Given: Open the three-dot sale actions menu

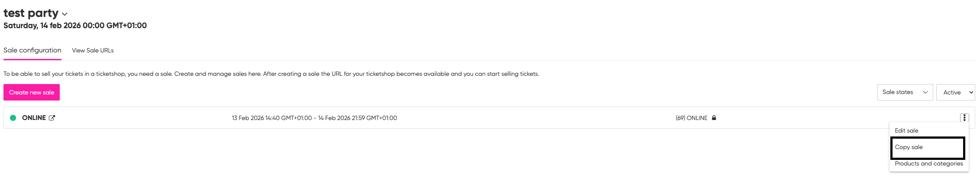Looking at the screenshot, I should [964, 118].
